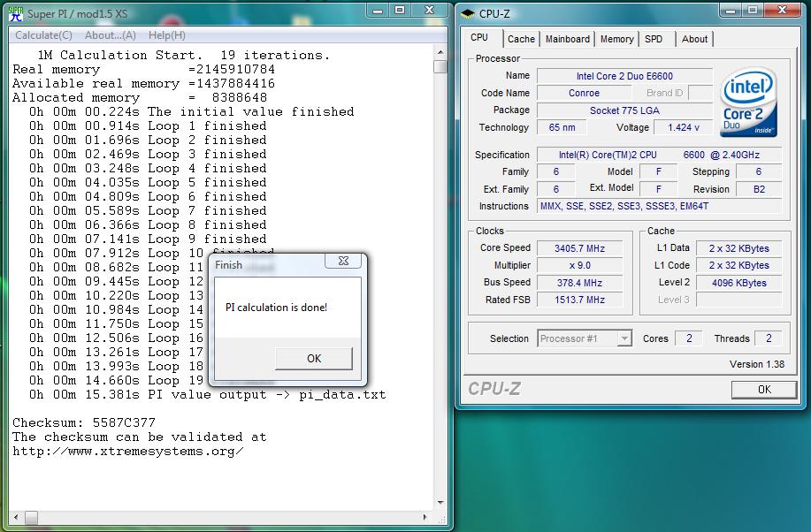Click the OK button in CPU-Z
Viewport: 811px width, 532px height.
click(763, 390)
